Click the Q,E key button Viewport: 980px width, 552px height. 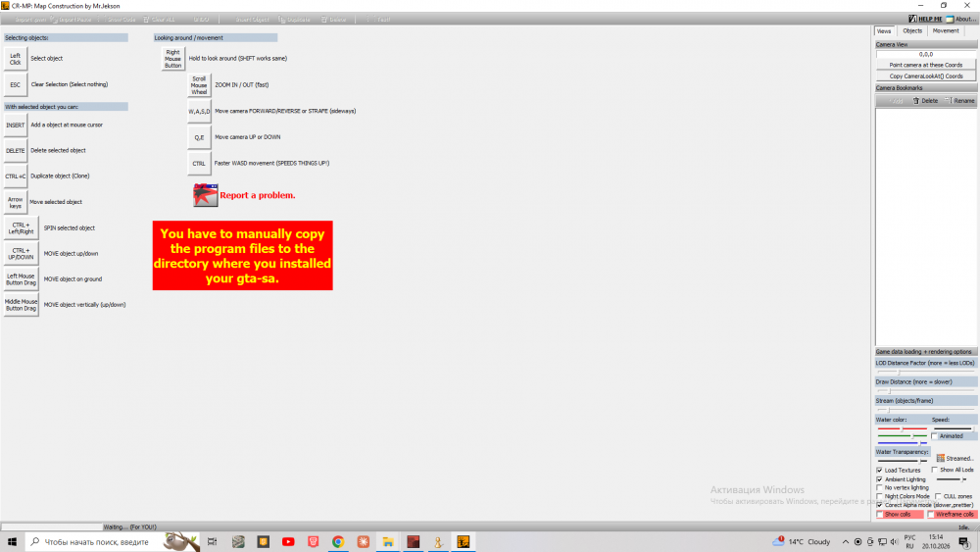199,137
